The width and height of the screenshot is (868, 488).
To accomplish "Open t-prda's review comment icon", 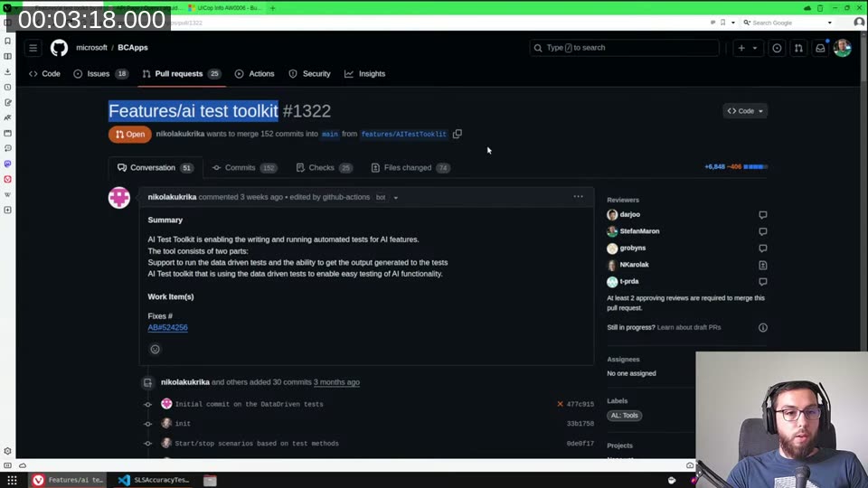I will (763, 282).
